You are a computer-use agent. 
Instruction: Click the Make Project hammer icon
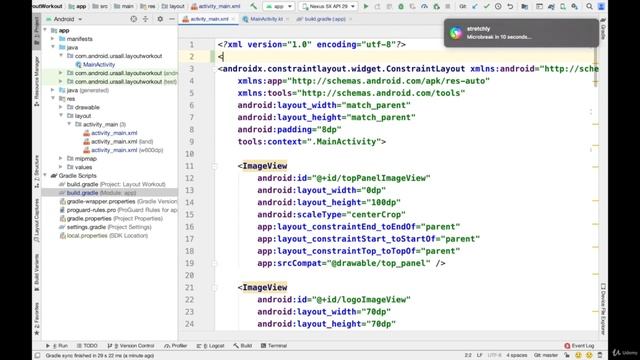253,7
